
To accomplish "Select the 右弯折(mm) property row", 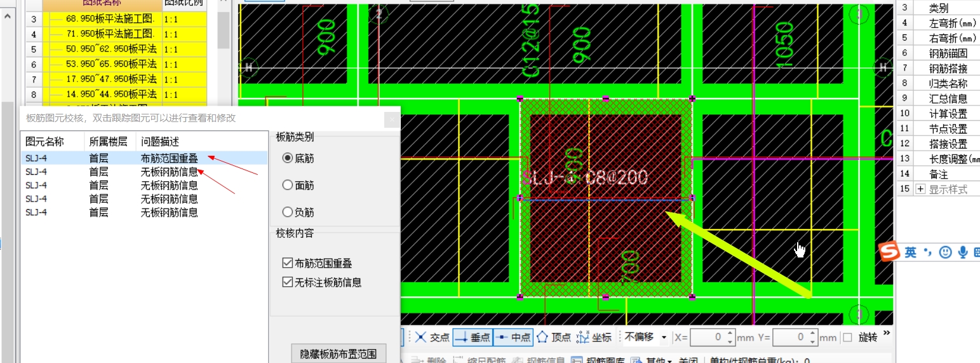I will tap(937, 38).
